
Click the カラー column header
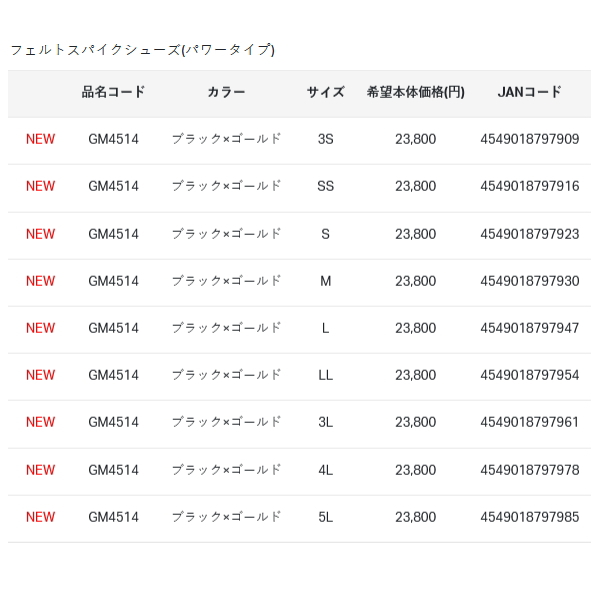(226, 92)
